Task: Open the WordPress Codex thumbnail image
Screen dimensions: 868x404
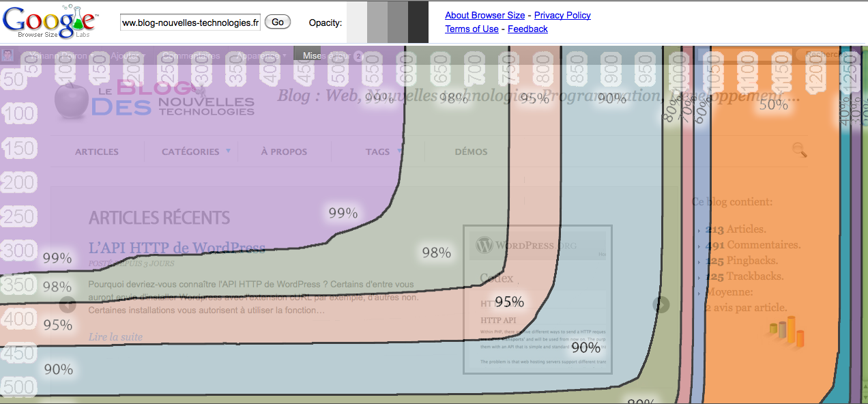Action: point(538,300)
